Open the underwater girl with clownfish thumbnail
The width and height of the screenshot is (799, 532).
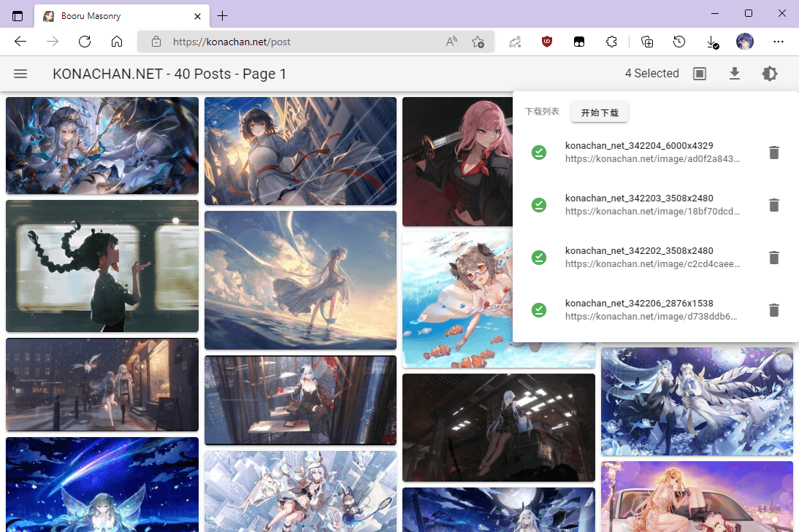(x=457, y=301)
